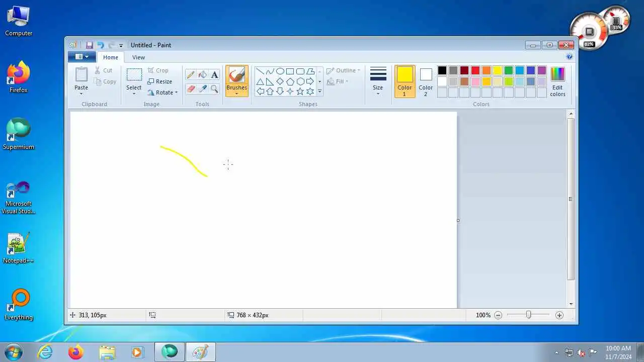Select the Text tool
Screen dimensions: 644x362
[214, 75]
